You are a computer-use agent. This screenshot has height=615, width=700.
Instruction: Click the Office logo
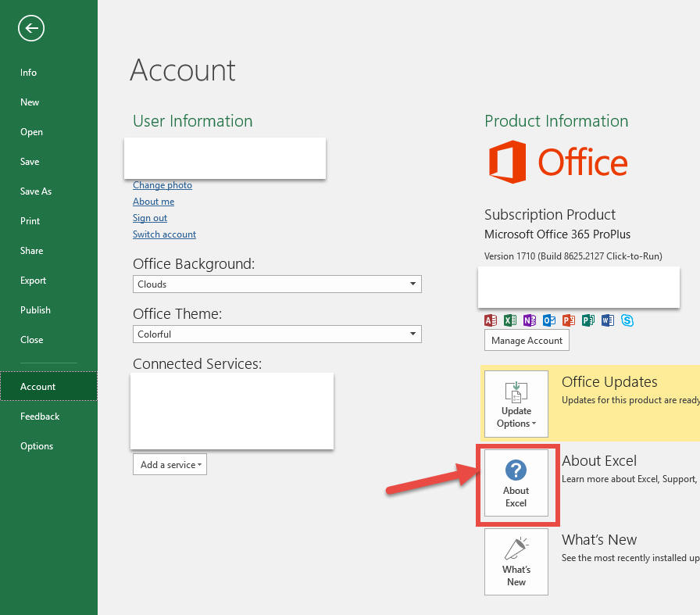[558, 163]
